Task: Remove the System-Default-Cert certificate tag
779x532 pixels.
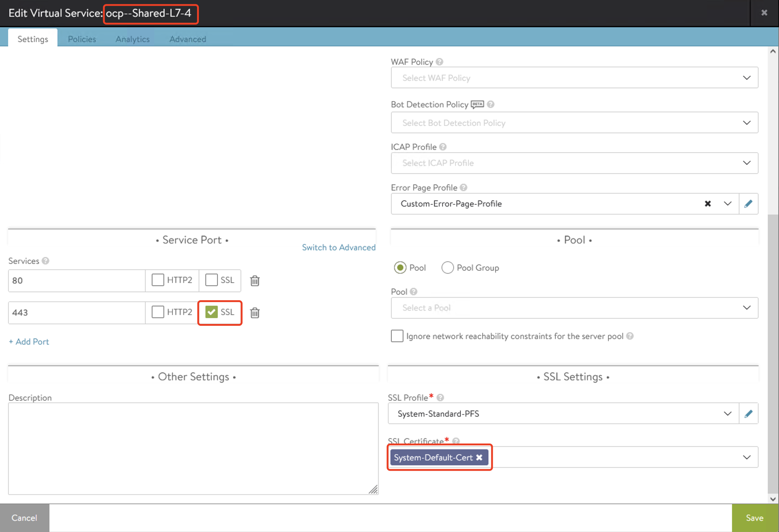Action: tap(479, 457)
